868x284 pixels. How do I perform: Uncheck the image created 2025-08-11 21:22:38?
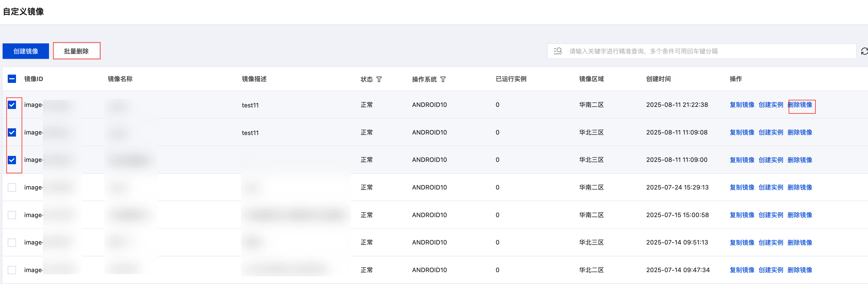click(12, 105)
